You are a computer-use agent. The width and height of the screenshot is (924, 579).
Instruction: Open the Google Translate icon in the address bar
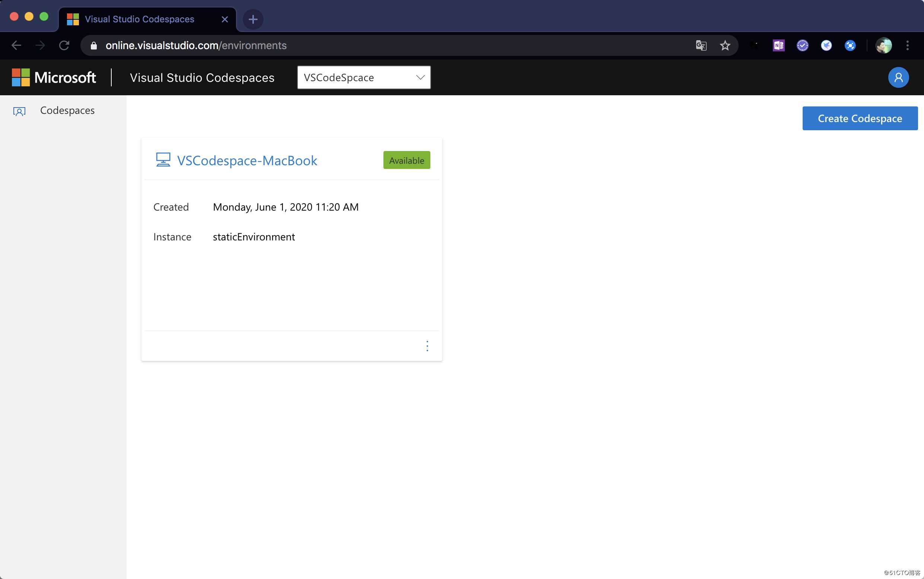pyautogui.click(x=701, y=45)
